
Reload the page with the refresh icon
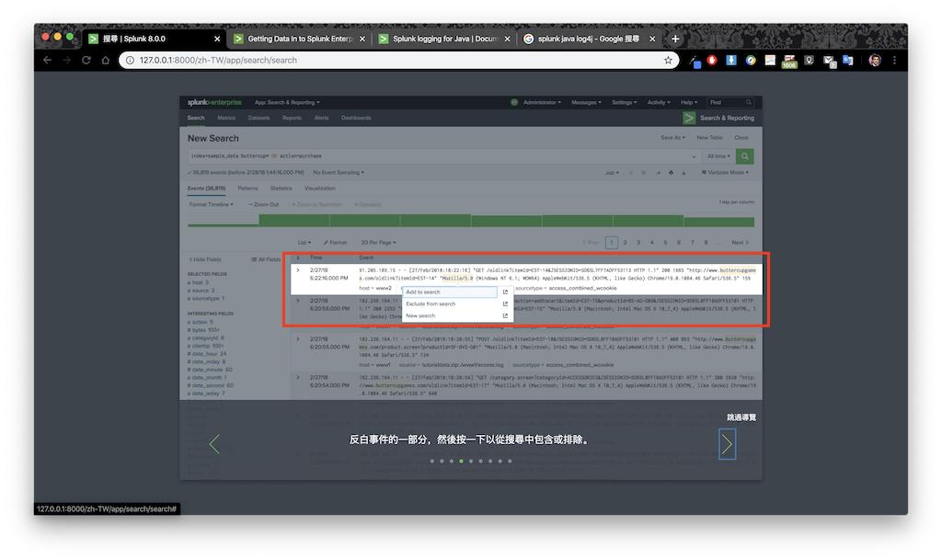point(86,60)
